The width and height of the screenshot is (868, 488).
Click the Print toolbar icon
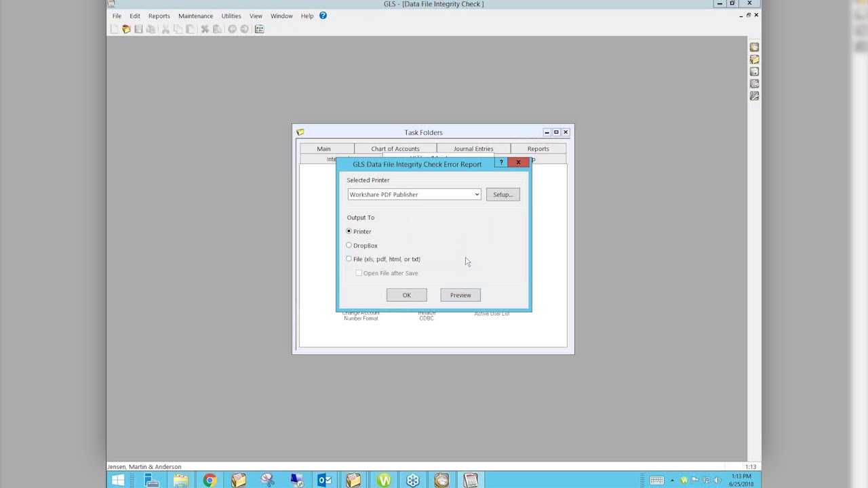(x=151, y=29)
